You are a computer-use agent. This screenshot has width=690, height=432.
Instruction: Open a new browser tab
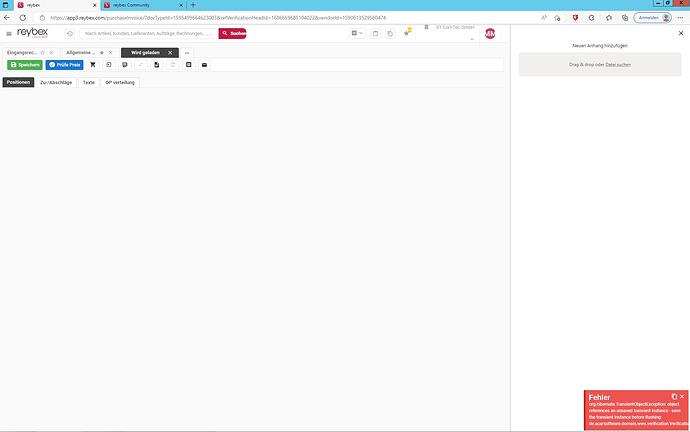click(x=193, y=5)
